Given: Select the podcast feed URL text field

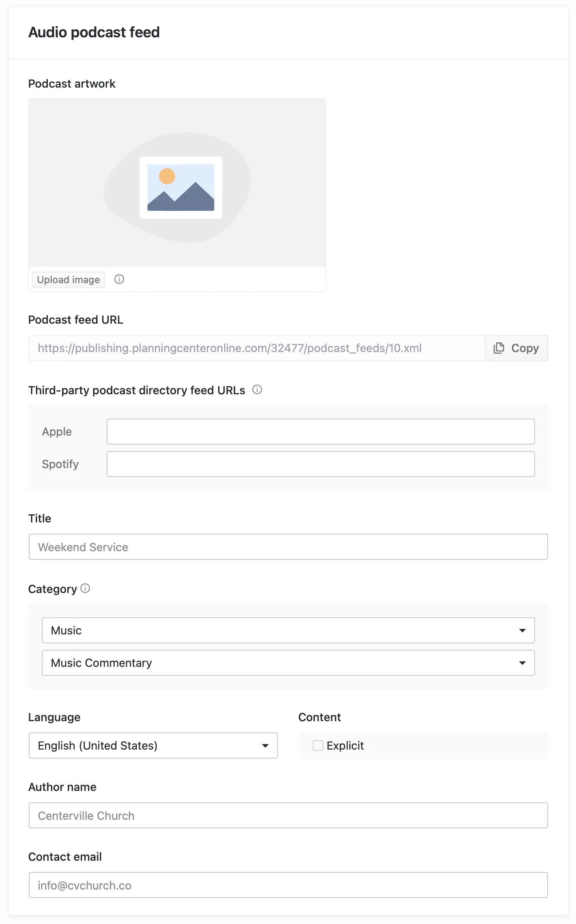Looking at the screenshot, I should pyautogui.click(x=256, y=348).
